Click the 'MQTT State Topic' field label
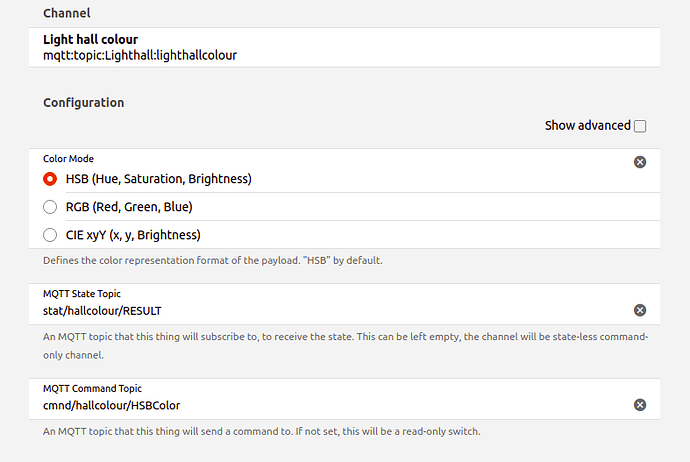Viewport: 690px width, 462px height. 81,293
